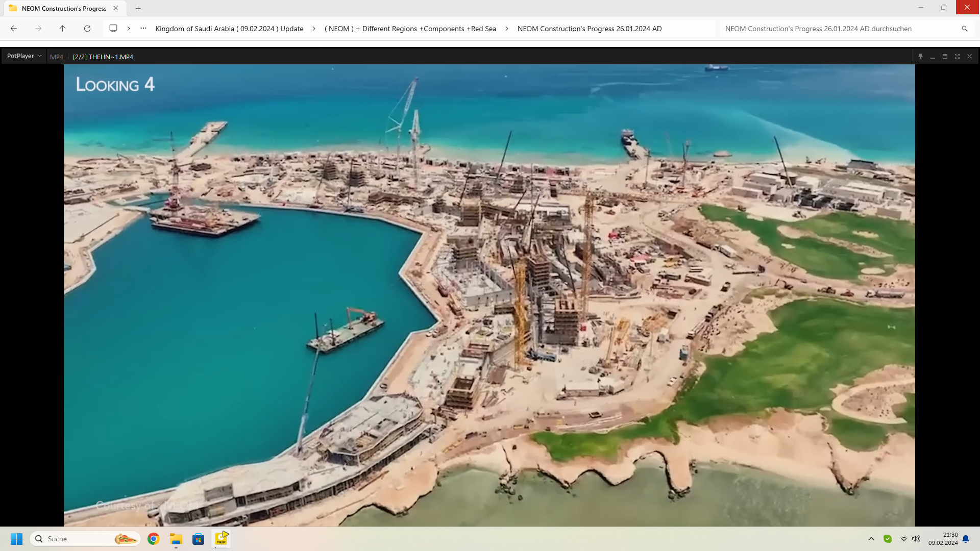Toggle PotPlayer fullscreen mode

[957, 57]
